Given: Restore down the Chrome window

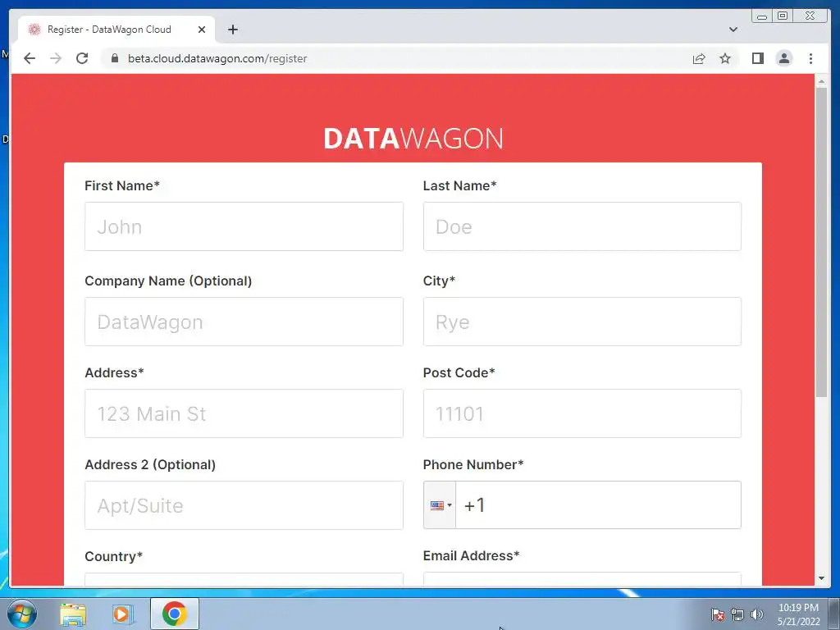Looking at the screenshot, I should point(783,16).
